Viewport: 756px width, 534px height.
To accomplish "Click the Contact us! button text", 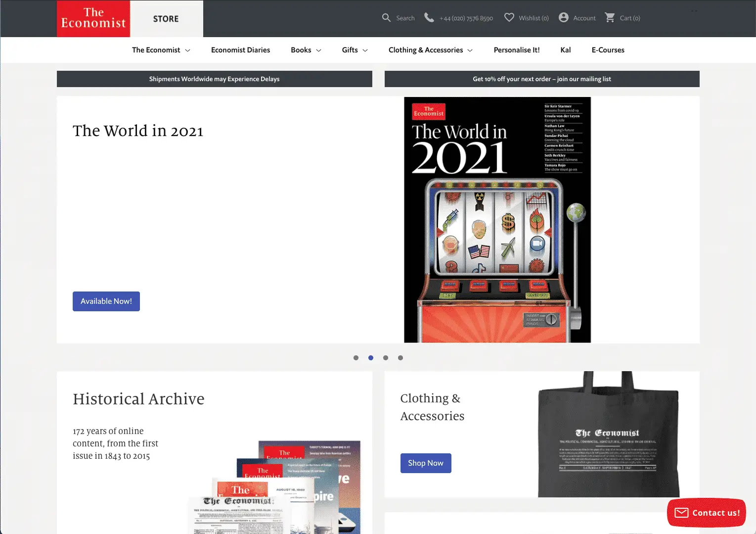I will pos(716,513).
